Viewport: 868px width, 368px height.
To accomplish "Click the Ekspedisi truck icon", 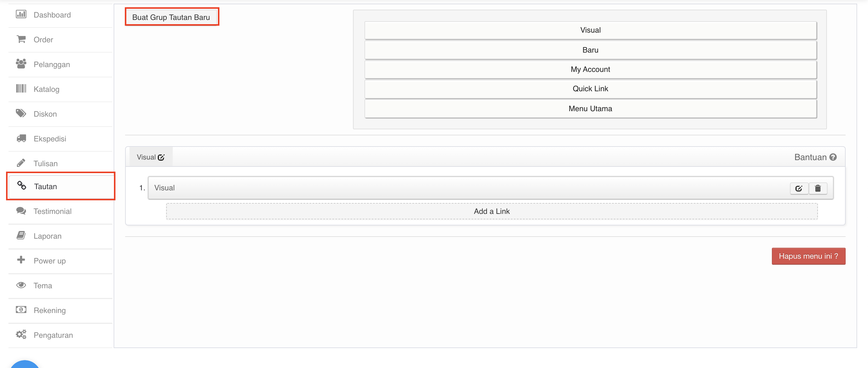I will click(x=21, y=138).
